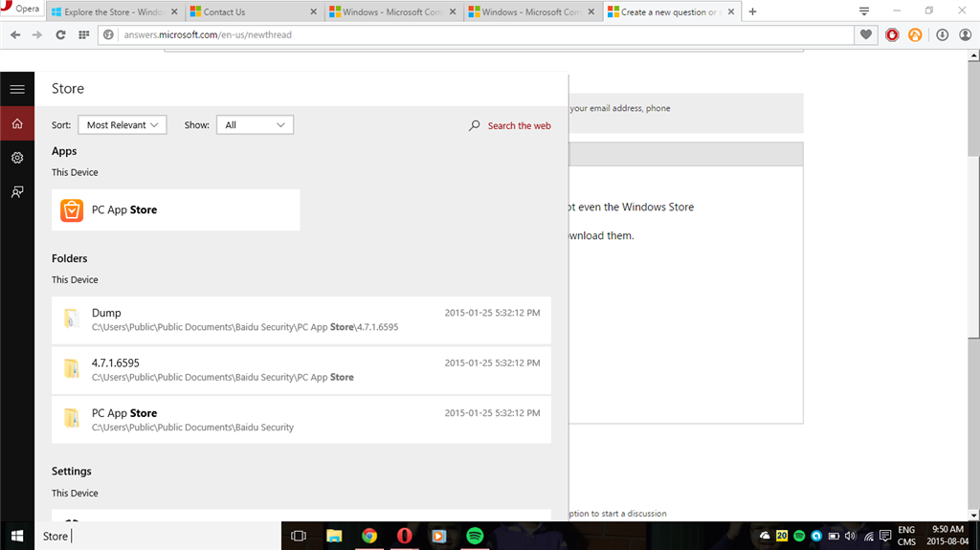Open the 4.7.1.6595 folder result

(x=301, y=370)
